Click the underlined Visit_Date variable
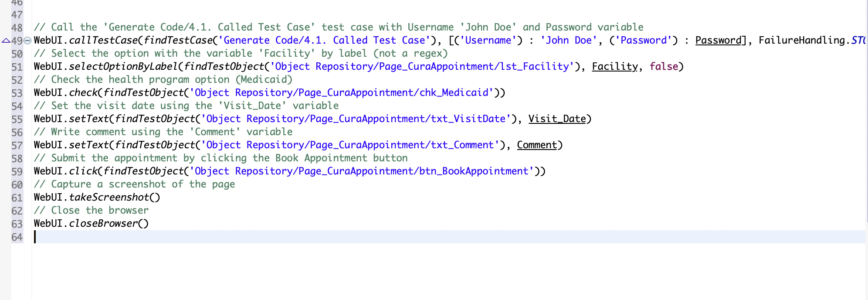The width and height of the screenshot is (868, 300). point(557,119)
